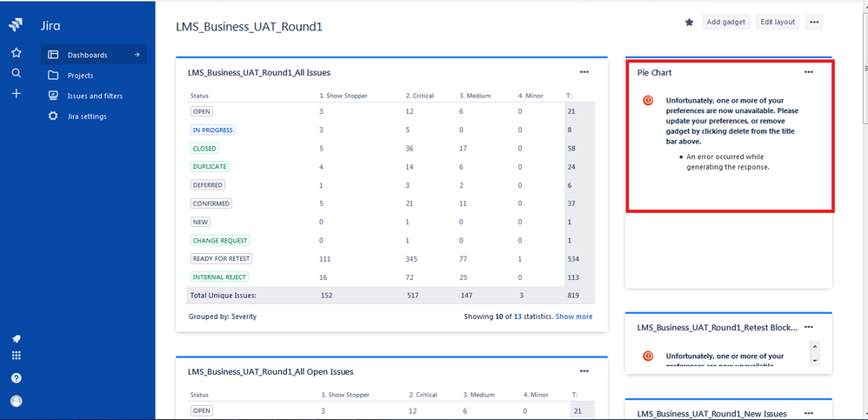Click LMS_Business_UAT_Round1_All Open Issues title
Screen dimensions: 868x420
pyautogui.click(x=270, y=371)
